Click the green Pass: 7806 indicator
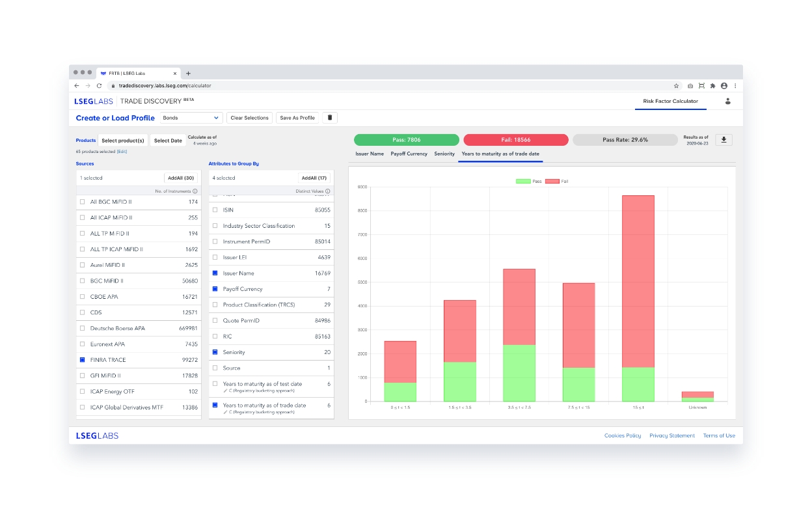 [x=407, y=140]
